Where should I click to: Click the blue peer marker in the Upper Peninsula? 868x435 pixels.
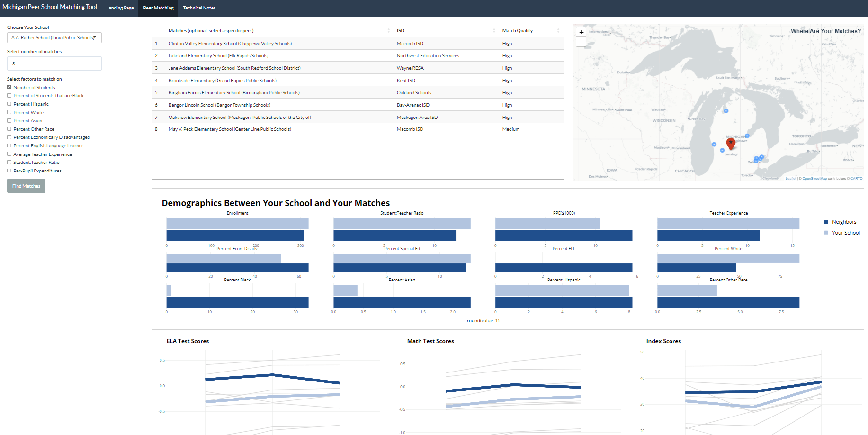pos(726,110)
